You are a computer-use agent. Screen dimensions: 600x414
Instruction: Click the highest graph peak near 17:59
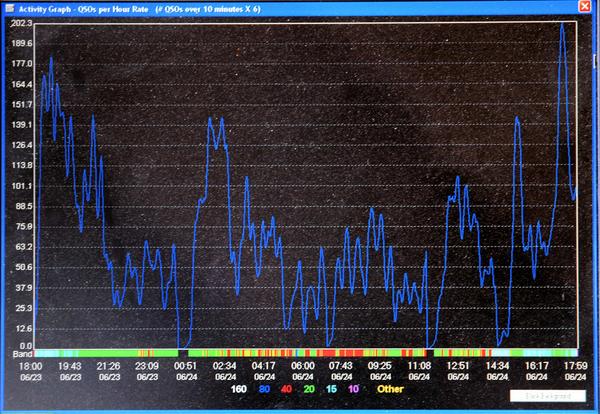tap(562, 25)
